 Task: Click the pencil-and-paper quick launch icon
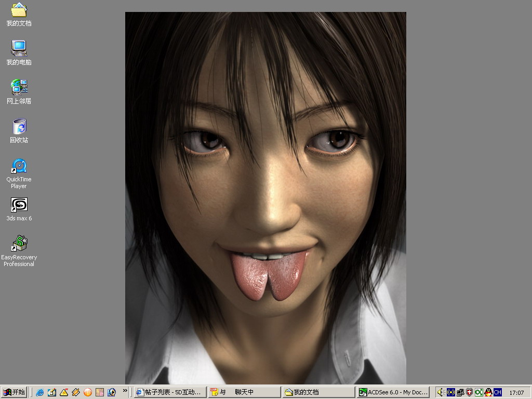(x=51, y=392)
